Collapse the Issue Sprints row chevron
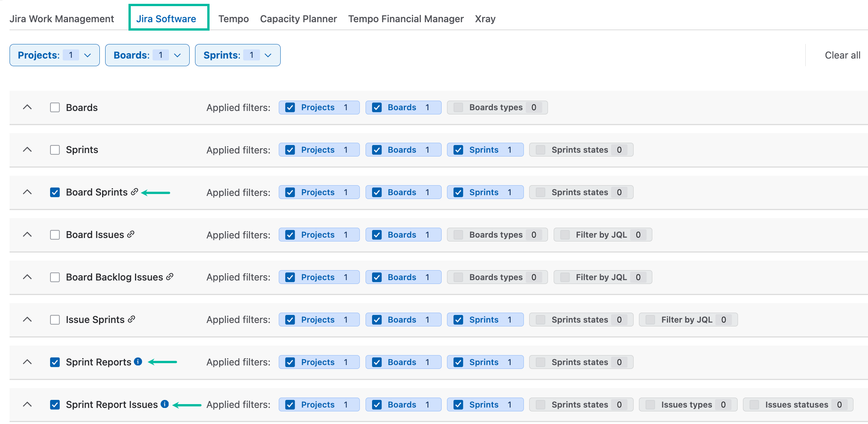This screenshot has width=868, height=424. point(27,320)
